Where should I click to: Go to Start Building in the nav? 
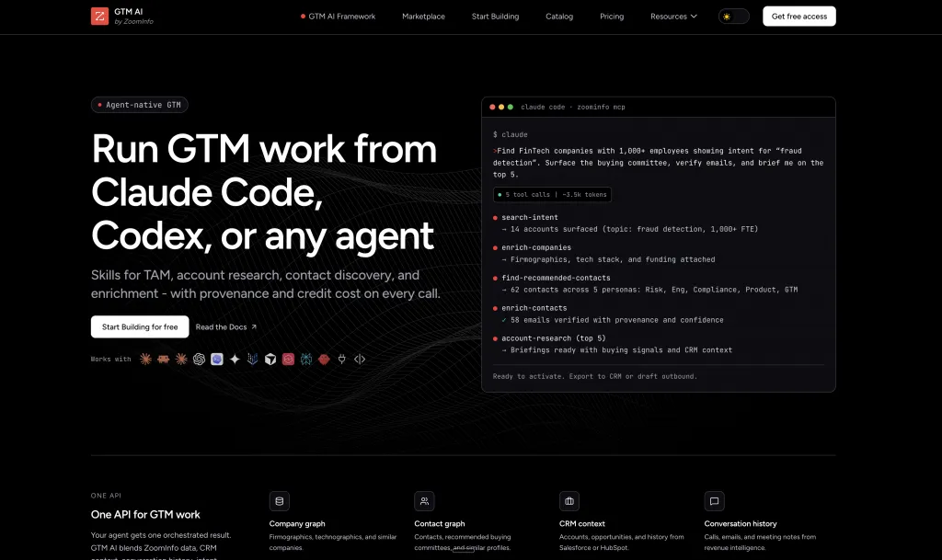pos(495,17)
